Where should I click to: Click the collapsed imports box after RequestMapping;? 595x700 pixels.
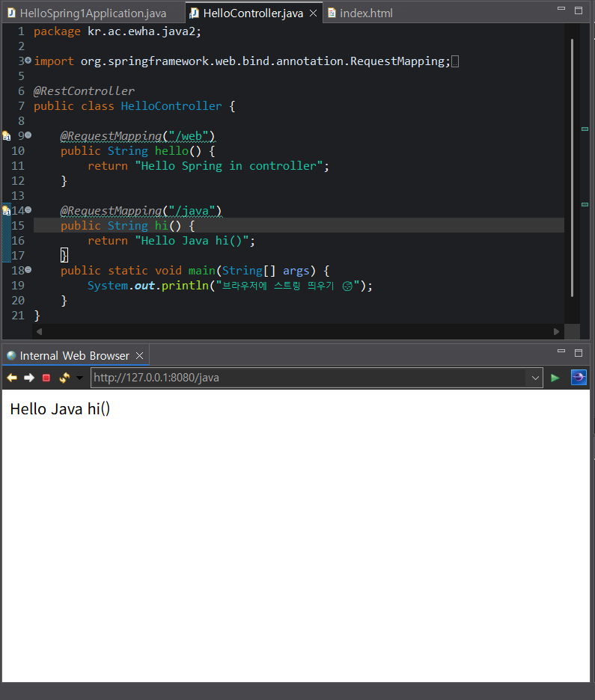coord(455,61)
